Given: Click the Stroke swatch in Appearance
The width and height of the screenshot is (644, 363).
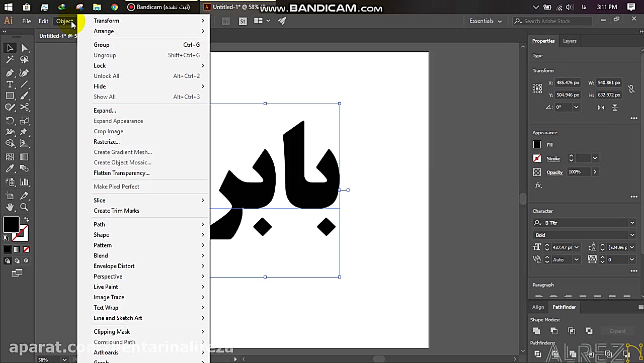Looking at the screenshot, I should point(537,158).
